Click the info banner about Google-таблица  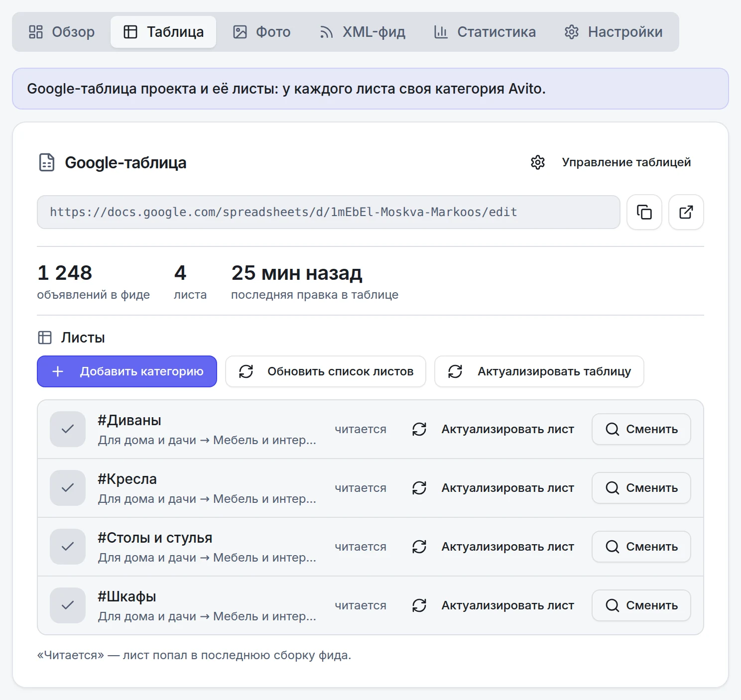tap(370, 89)
